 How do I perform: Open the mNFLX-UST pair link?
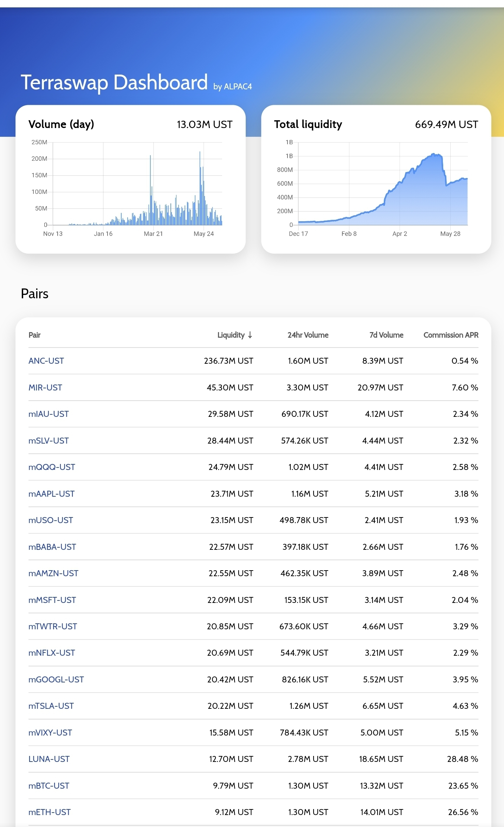click(x=52, y=653)
